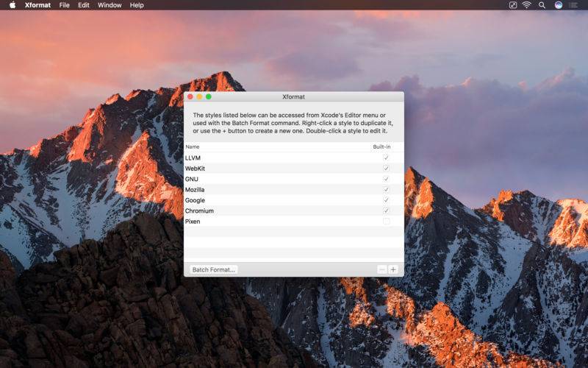Image resolution: width=588 pixels, height=368 pixels.
Task: Click the Siri icon in menu bar
Action: pos(559,5)
